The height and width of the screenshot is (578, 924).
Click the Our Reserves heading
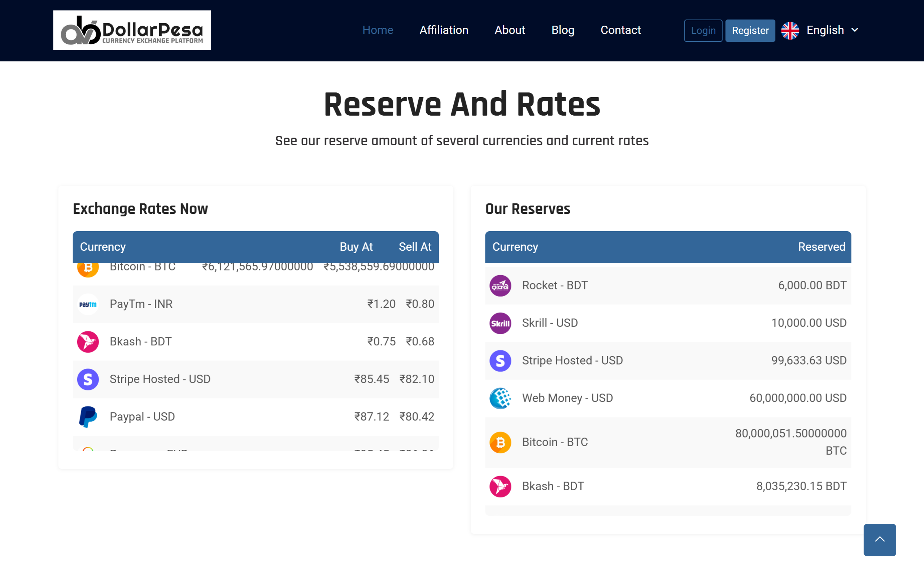(527, 209)
